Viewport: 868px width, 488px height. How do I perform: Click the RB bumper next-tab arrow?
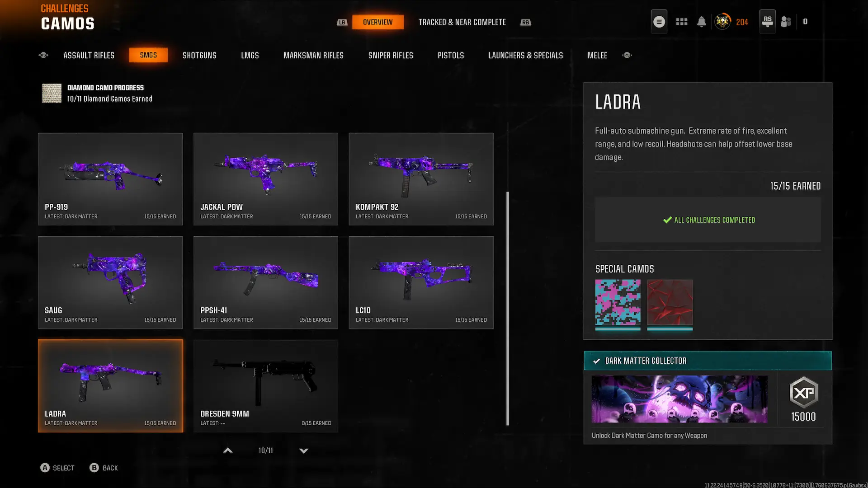click(x=525, y=23)
